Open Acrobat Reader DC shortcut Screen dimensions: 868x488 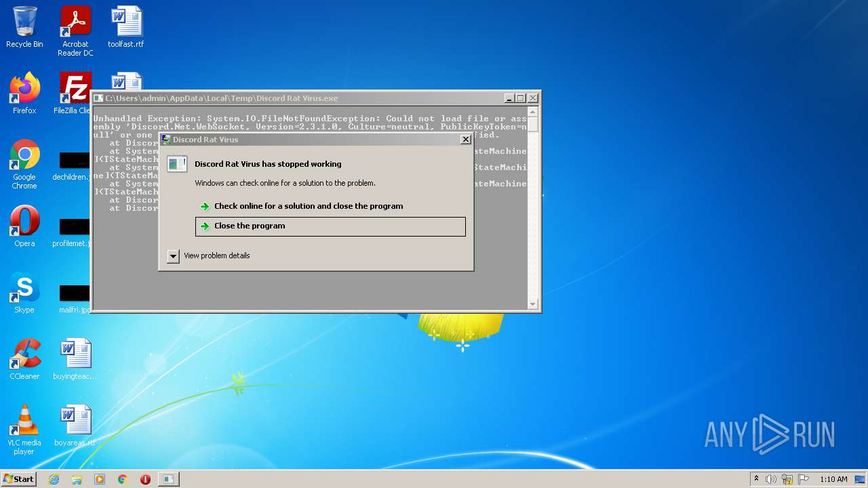[x=75, y=31]
